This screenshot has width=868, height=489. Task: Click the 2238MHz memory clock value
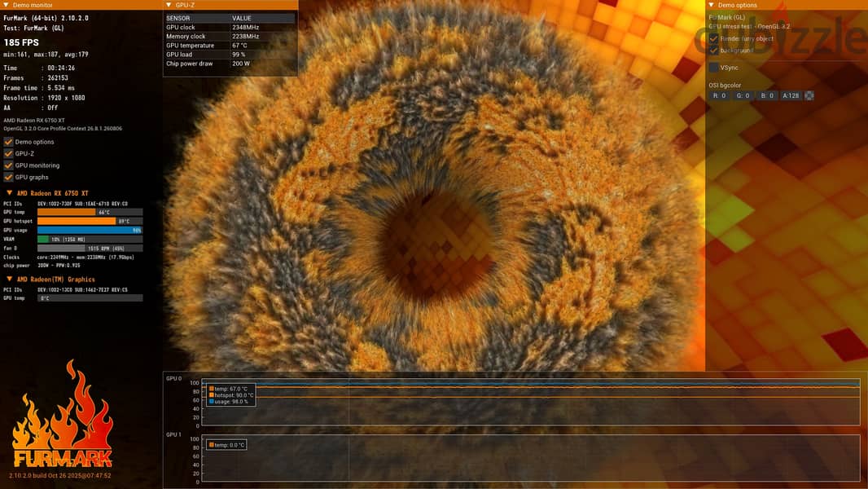(245, 37)
